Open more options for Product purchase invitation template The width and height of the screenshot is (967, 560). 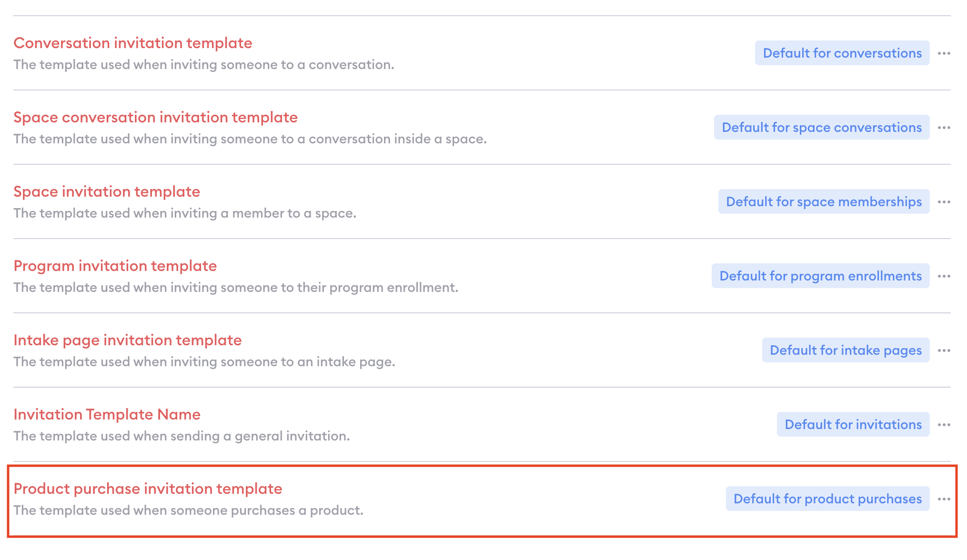944,499
